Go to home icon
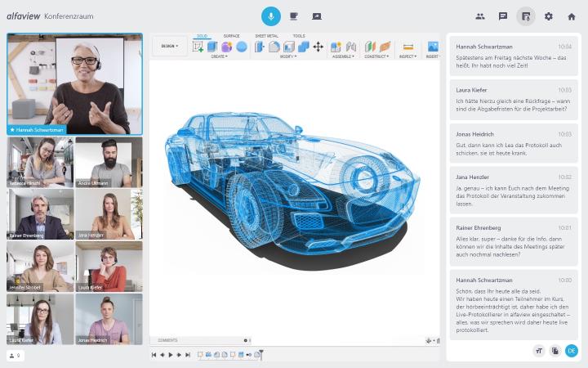Screen dimensions: 588x368 click(572, 16)
